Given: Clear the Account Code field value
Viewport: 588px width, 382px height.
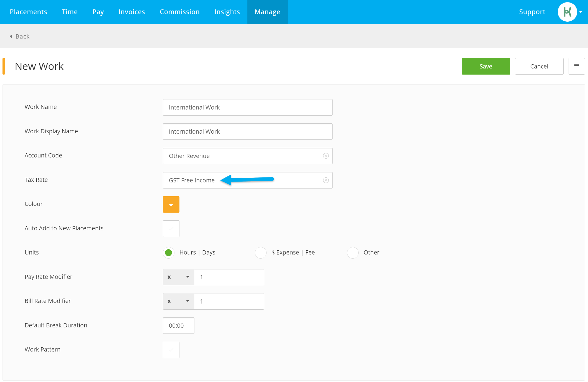Looking at the screenshot, I should pos(326,156).
